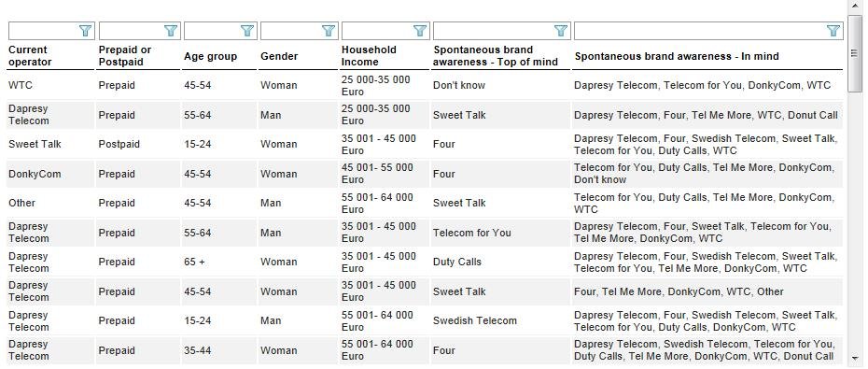Open the Age group filter funnel icon
The height and width of the screenshot is (369, 868).
(x=247, y=31)
